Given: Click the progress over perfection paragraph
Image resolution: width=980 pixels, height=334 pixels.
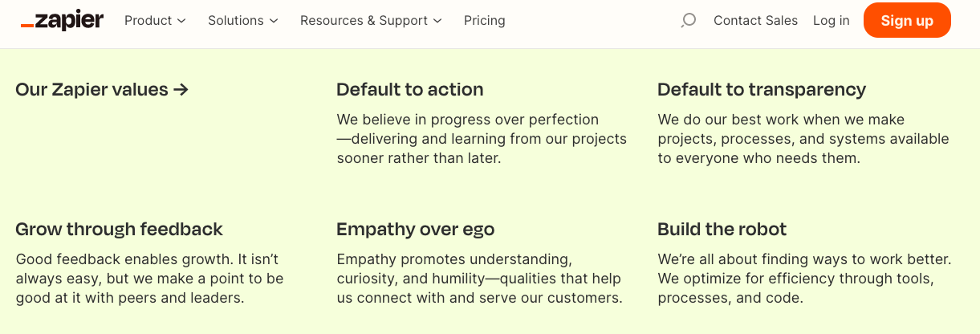Looking at the screenshot, I should point(482,139).
